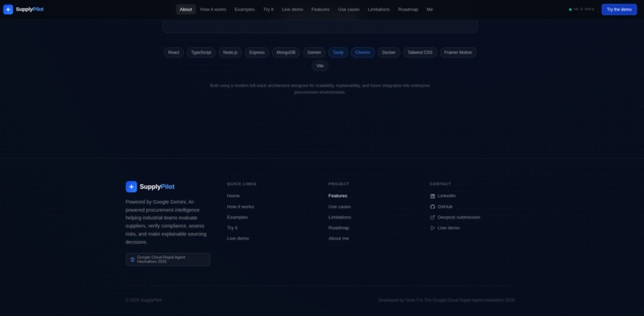Open the footer How it works link
This screenshot has width=644, height=316.
tap(241, 207)
